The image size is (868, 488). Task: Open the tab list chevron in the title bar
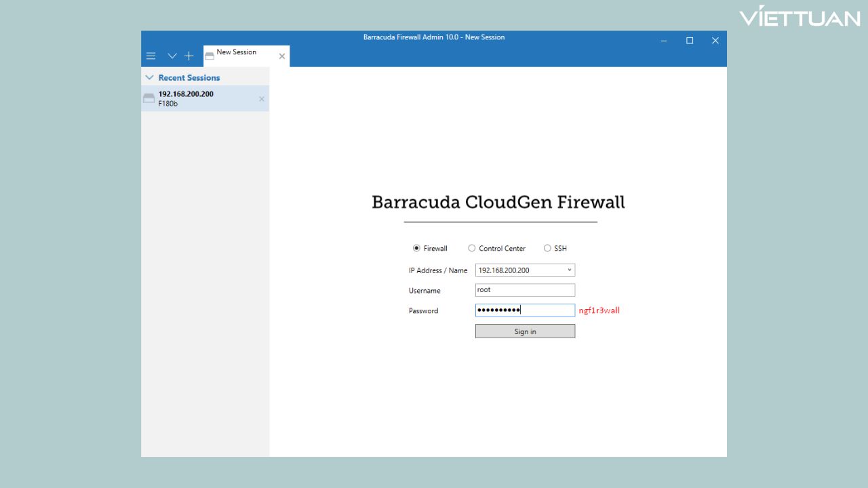[171, 56]
